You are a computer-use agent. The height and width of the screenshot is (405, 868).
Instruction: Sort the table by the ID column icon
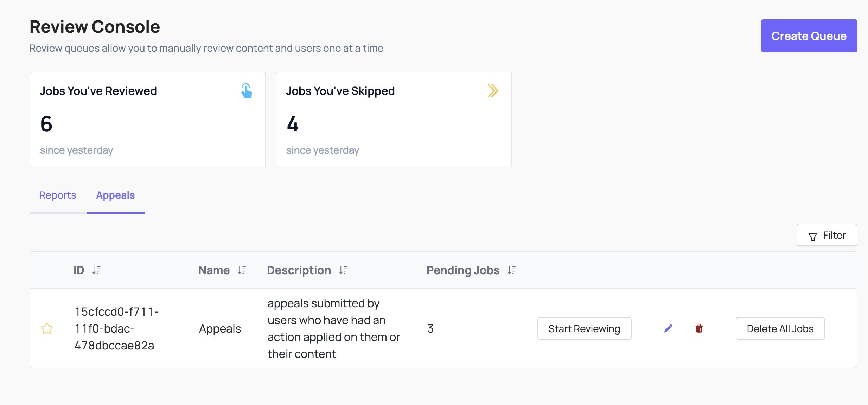coord(96,270)
